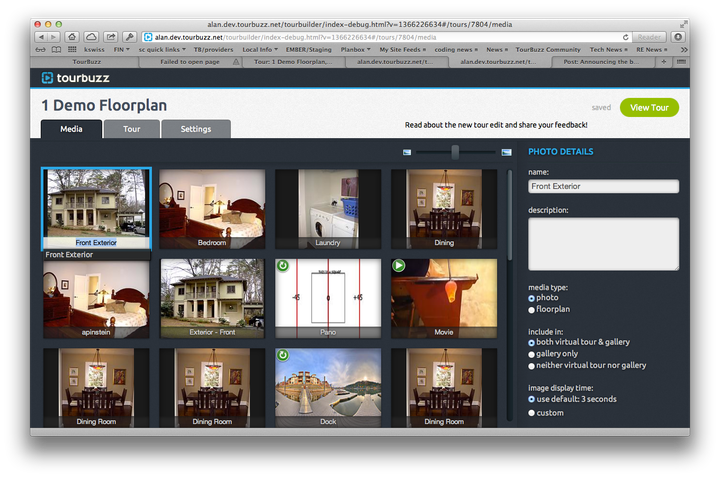Show more bookmarks with double chevron
Image resolution: width=720 pixels, height=478 pixels.
pyautogui.click(x=684, y=49)
